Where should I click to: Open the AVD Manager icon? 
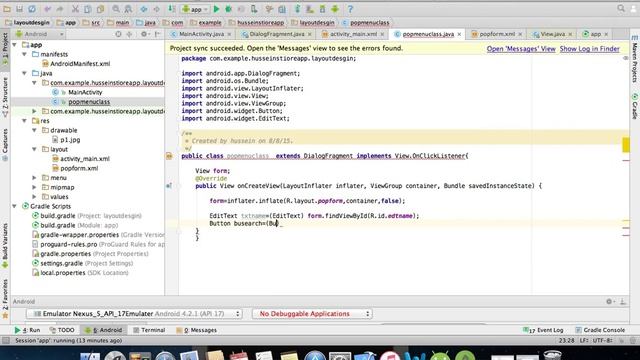[x=310, y=9]
